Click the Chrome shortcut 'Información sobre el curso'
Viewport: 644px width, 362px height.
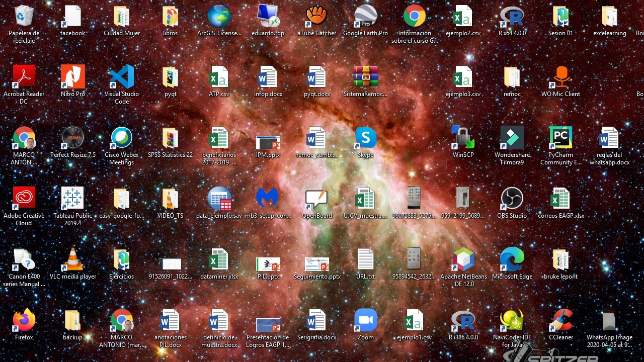click(414, 16)
